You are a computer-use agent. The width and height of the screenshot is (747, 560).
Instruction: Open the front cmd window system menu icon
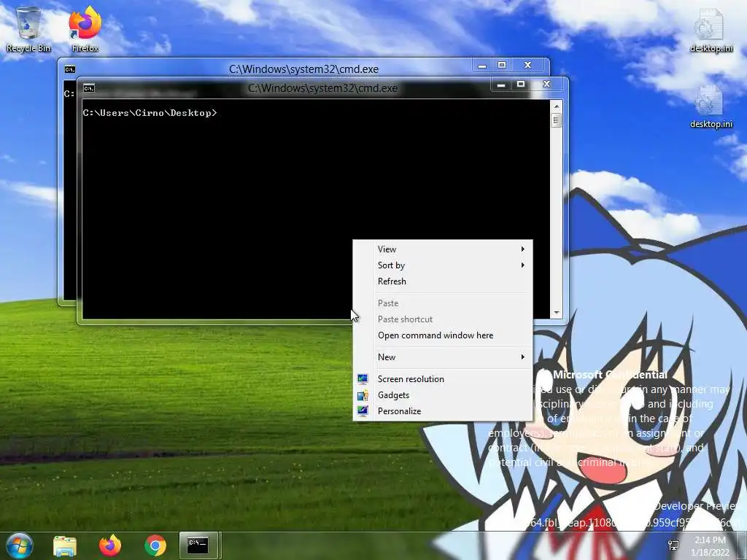[x=89, y=88]
